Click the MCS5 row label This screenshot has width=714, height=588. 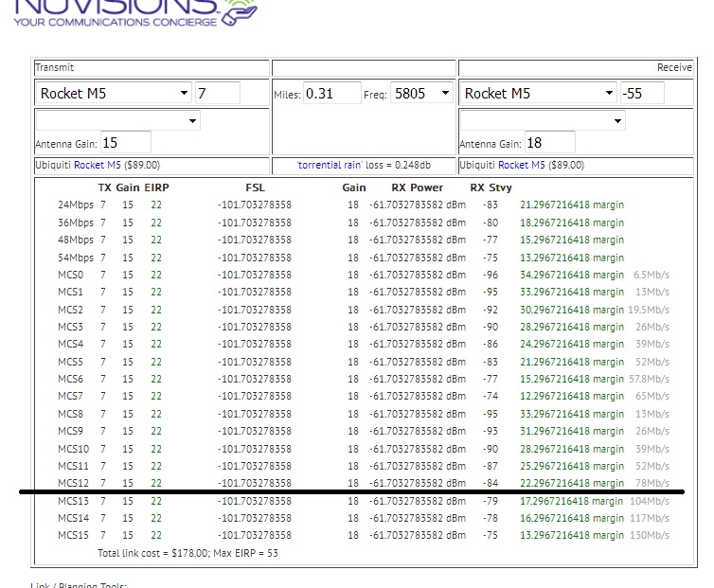tap(71, 362)
